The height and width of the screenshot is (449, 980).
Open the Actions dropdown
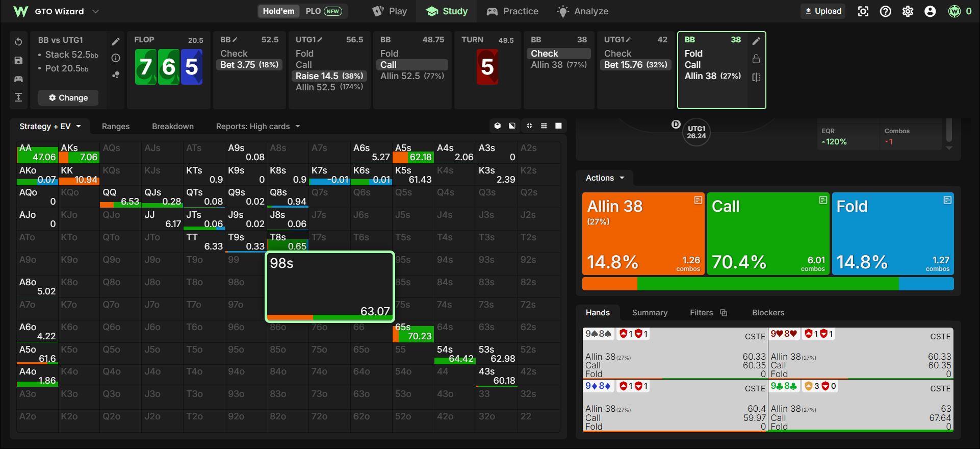[605, 178]
